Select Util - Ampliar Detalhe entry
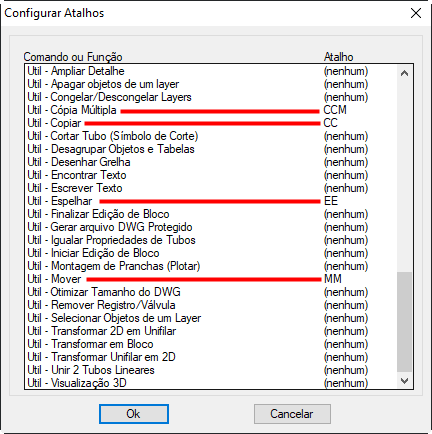 (211, 71)
